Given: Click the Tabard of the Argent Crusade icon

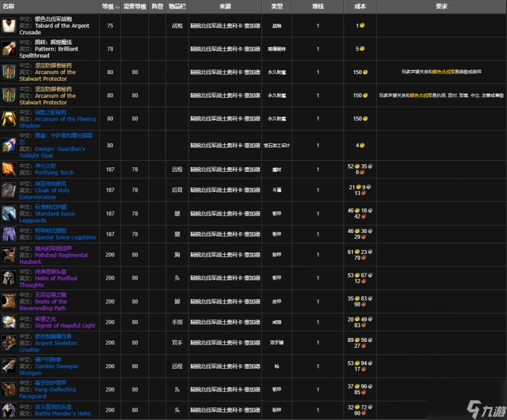Looking at the screenshot, I should coord(9,26).
